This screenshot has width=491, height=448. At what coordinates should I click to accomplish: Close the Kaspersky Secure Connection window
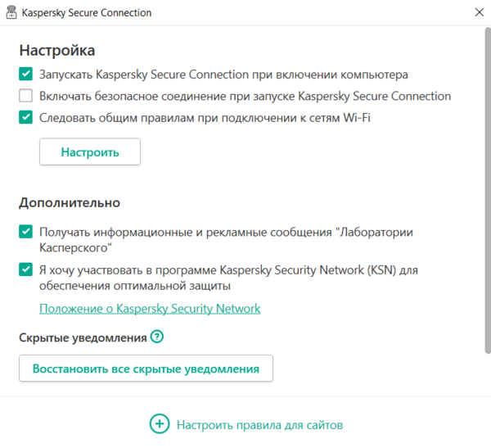478,13
